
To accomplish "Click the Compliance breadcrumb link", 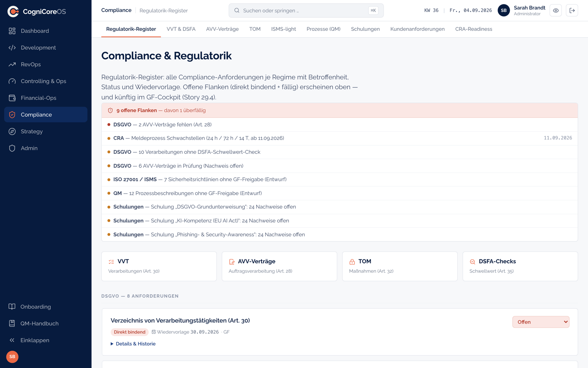I will click(116, 10).
